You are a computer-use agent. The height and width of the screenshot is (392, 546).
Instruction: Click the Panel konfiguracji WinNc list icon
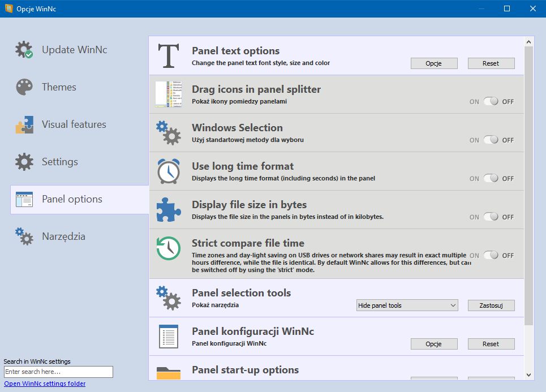pyautogui.click(x=169, y=337)
